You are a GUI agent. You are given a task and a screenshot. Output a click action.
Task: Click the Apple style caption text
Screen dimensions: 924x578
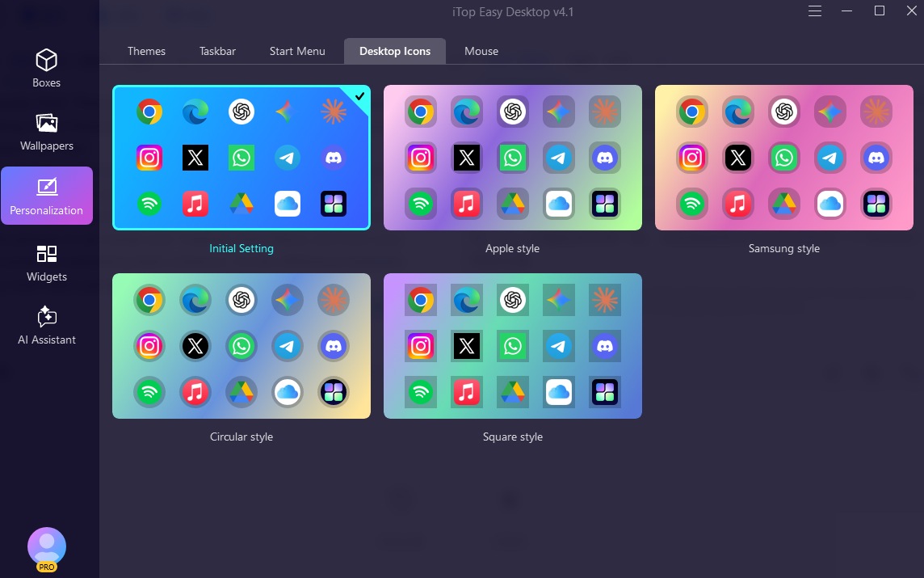(512, 249)
